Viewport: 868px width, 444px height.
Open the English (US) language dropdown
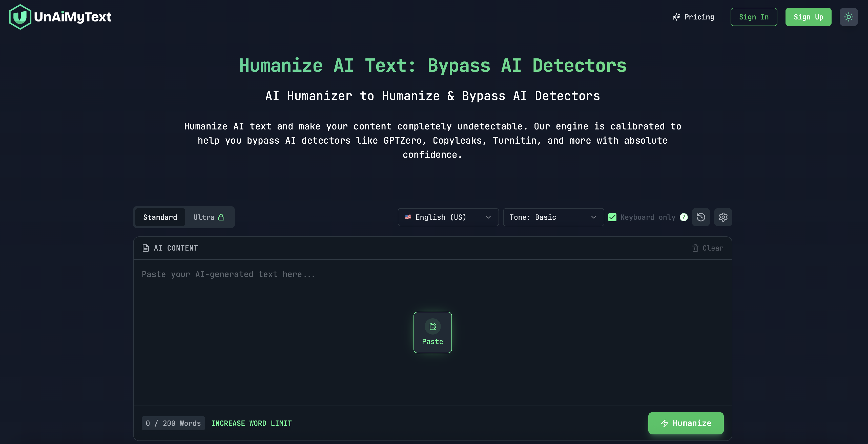[448, 217]
